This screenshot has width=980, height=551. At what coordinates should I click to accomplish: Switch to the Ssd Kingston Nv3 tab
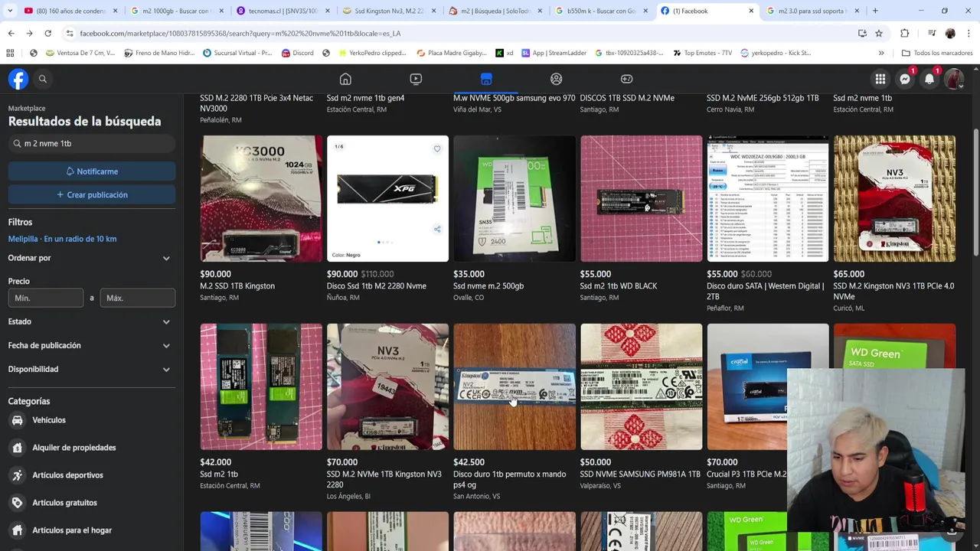(x=389, y=11)
